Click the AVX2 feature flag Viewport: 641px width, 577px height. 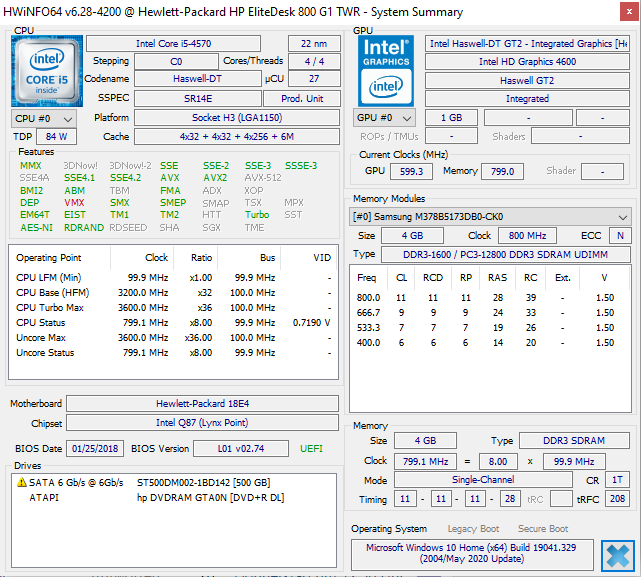(215, 178)
